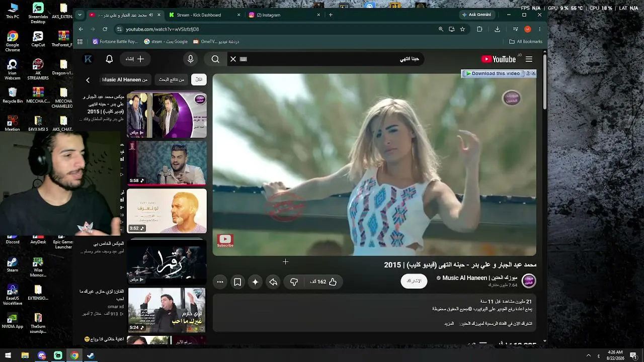Open the Chrome tab search dropdown
This screenshot has height=362, width=644.
[80, 15]
